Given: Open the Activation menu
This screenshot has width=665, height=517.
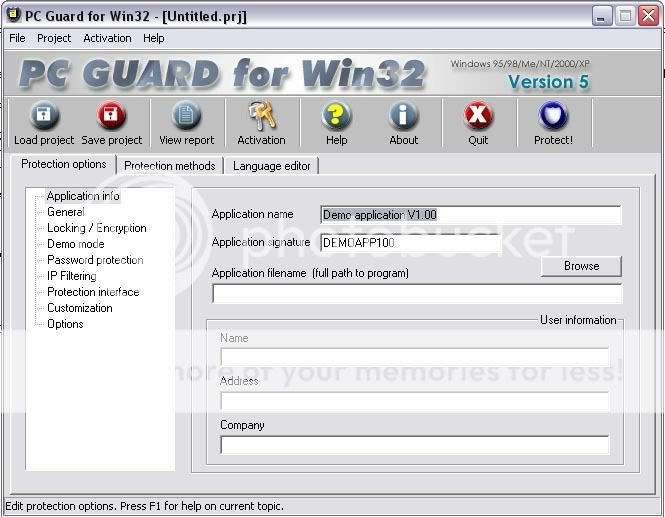Looking at the screenshot, I should [x=107, y=38].
